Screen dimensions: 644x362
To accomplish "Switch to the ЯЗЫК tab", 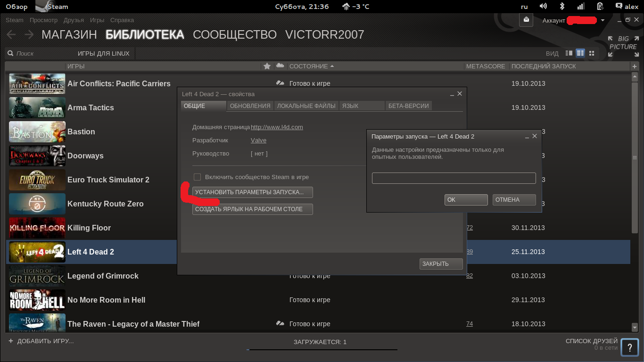I will point(362,106).
